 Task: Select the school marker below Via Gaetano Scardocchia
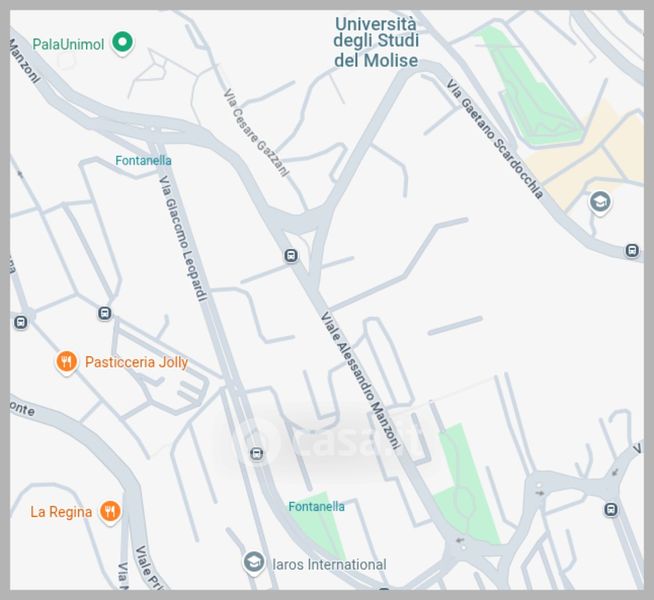pyautogui.click(x=600, y=203)
